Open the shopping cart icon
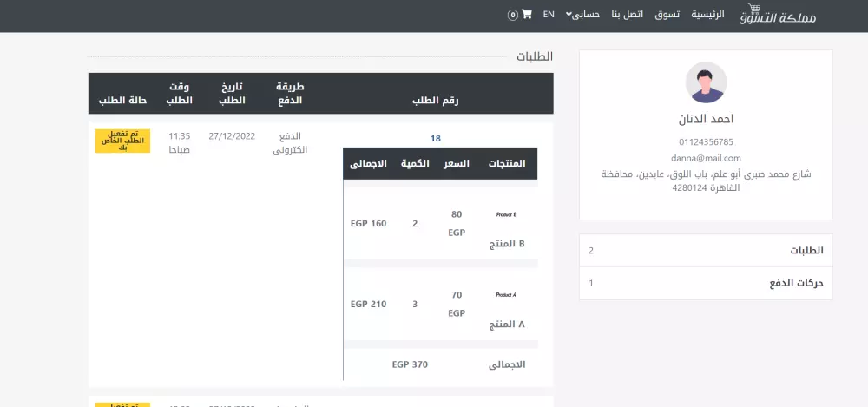Image resolution: width=868 pixels, height=407 pixels. [527, 15]
